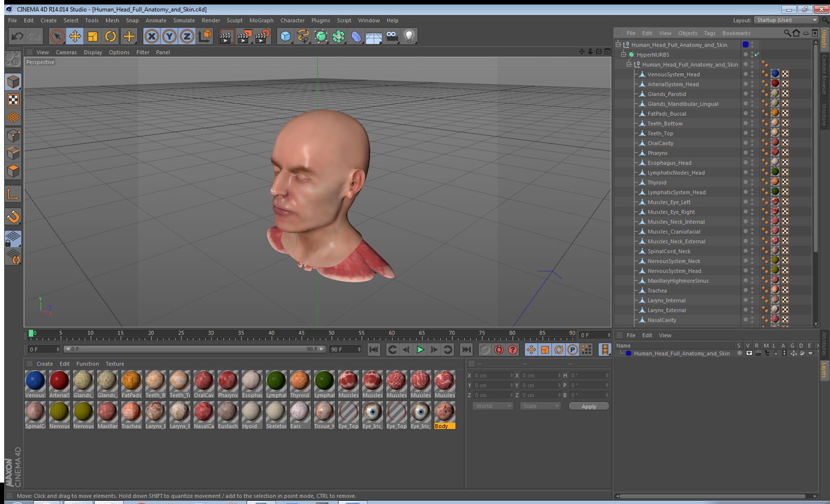The image size is (830, 504).
Task: Toggle HyperNURBS green enable checkmark
Action: [x=757, y=55]
